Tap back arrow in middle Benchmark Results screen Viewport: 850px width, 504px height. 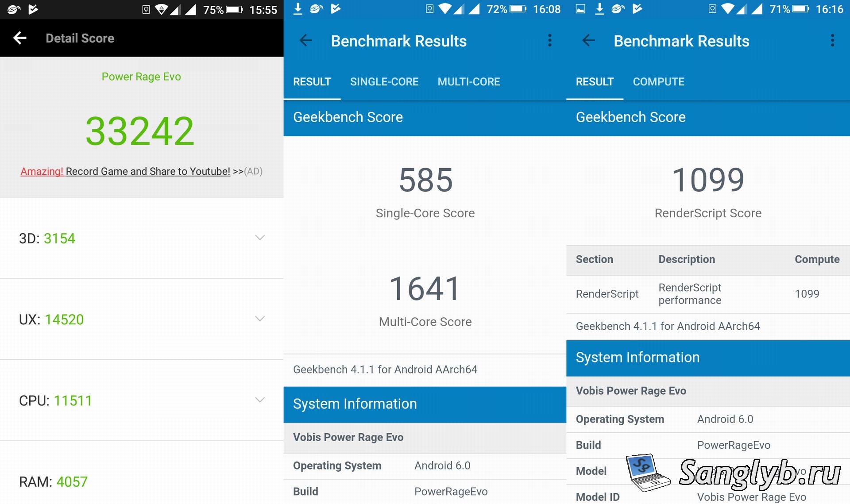(305, 41)
